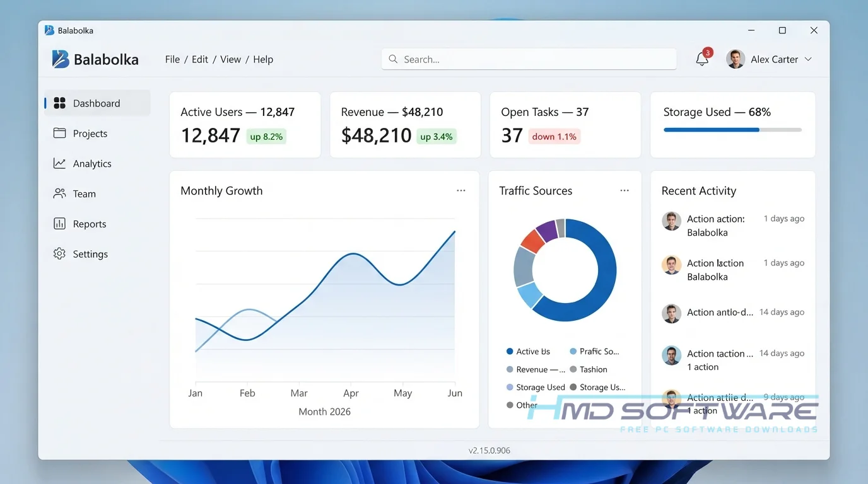Click the small Balabolka title bar icon
Image resolution: width=868 pixels, height=484 pixels.
coord(49,30)
